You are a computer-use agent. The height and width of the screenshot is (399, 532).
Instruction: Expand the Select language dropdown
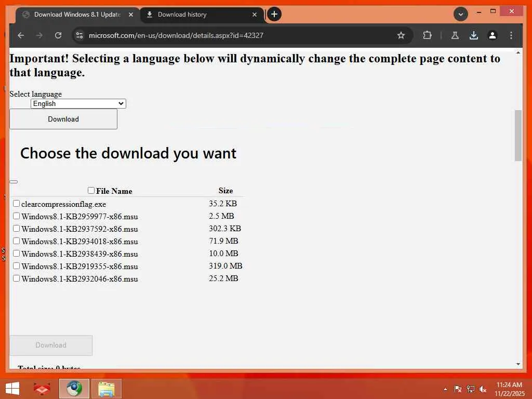[78, 103]
